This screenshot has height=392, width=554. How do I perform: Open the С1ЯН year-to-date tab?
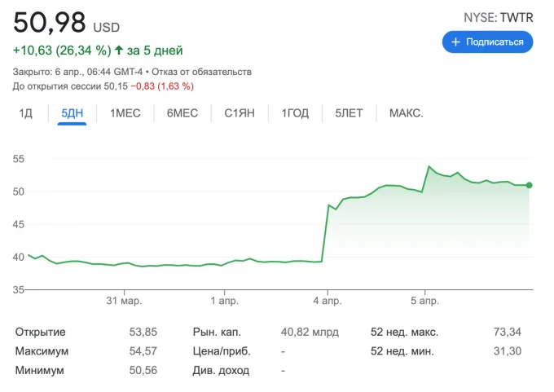[240, 113]
